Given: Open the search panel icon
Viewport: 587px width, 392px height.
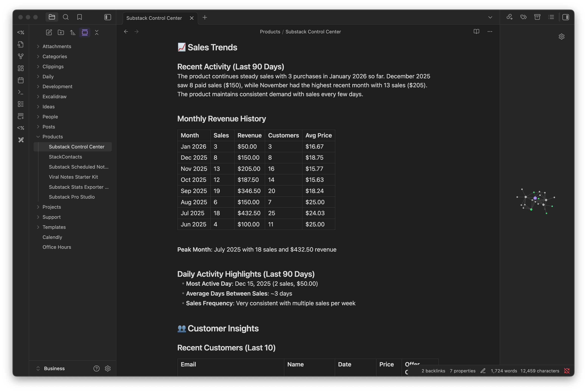Looking at the screenshot, I should coord(66,17).
